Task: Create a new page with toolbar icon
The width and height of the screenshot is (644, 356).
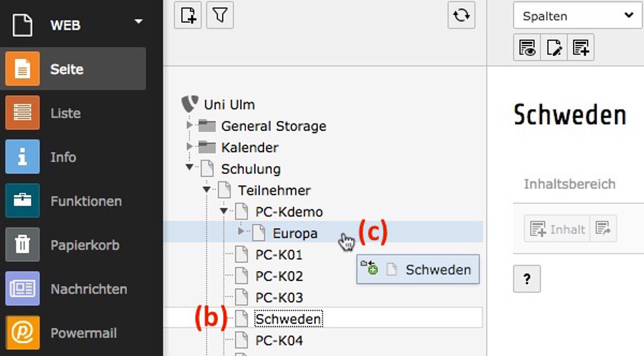Action: coord(188,15)
